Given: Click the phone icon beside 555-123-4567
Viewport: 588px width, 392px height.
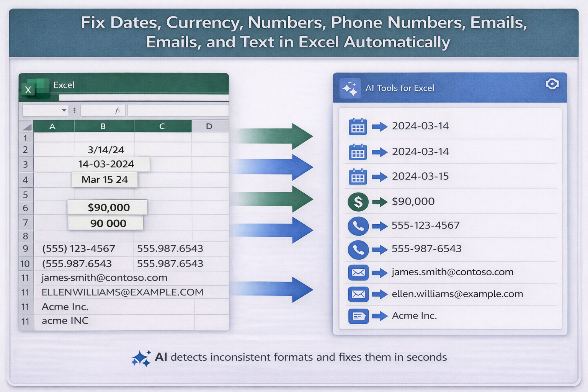Looking at the screenshot, I should coord(358,226).
